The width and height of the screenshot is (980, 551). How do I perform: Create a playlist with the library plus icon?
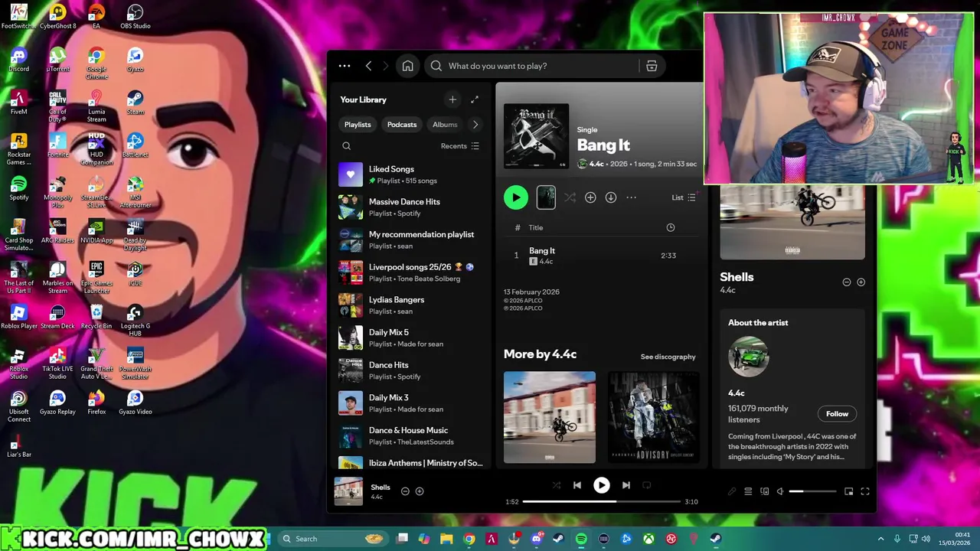click(452, 99)
